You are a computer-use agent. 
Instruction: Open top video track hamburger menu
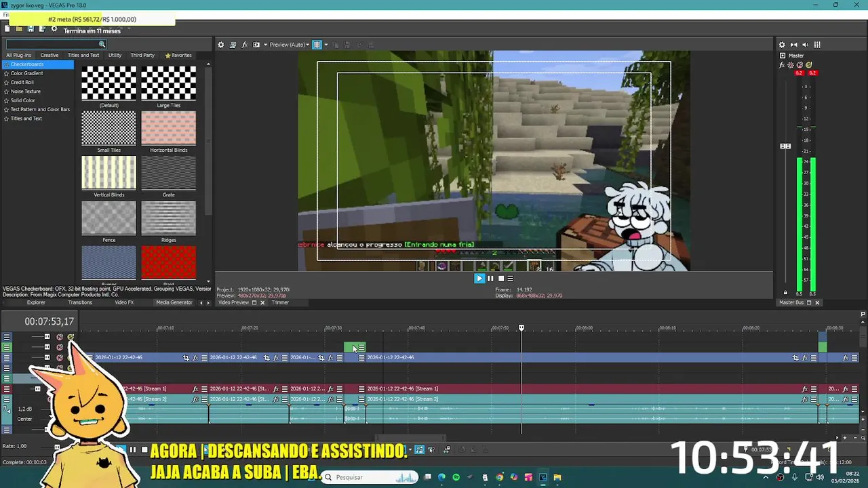coord(7,337)
